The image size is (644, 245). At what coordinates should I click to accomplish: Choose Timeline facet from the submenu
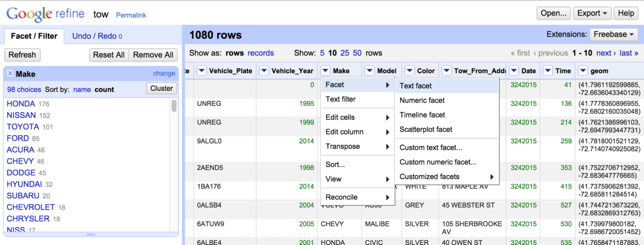447,115
